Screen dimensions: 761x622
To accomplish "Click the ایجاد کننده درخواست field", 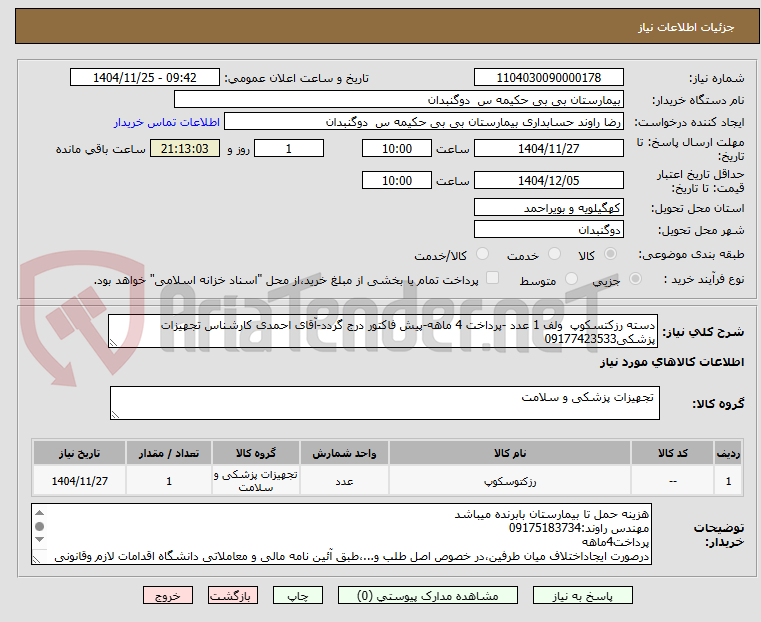I will [424, 122].
